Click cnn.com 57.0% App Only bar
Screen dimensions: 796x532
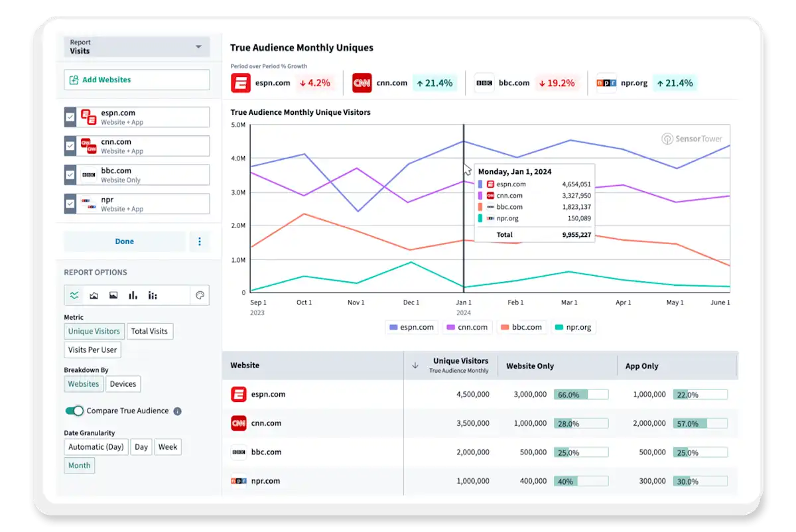click(700, 423)
